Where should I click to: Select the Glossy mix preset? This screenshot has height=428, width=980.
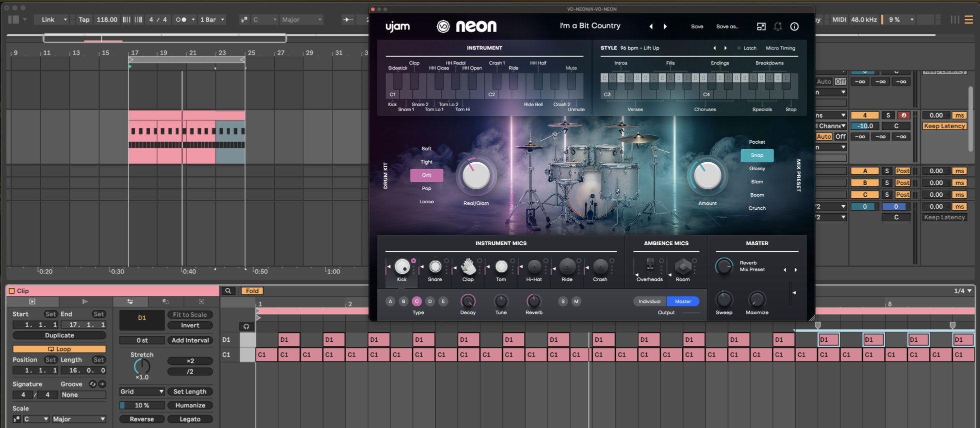pyautogui.click(x=757, y=169)
